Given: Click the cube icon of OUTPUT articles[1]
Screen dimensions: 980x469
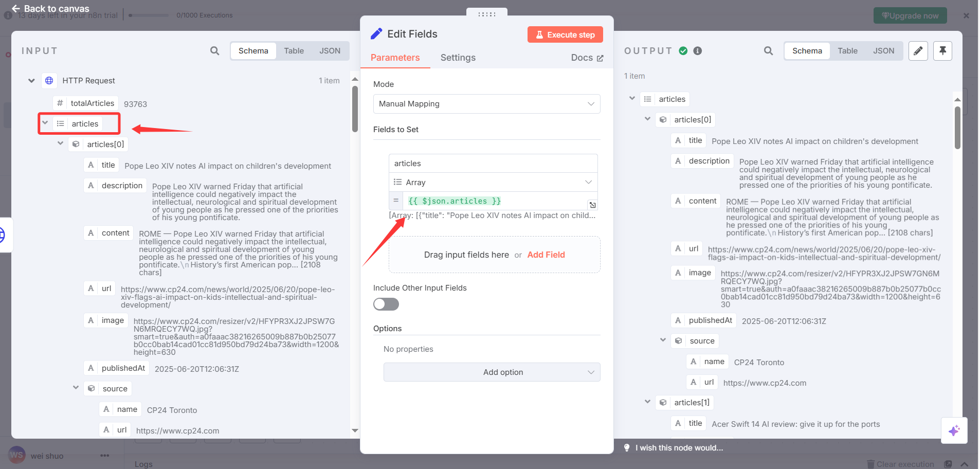Looking at the screenshot, I should coord(663,403).
